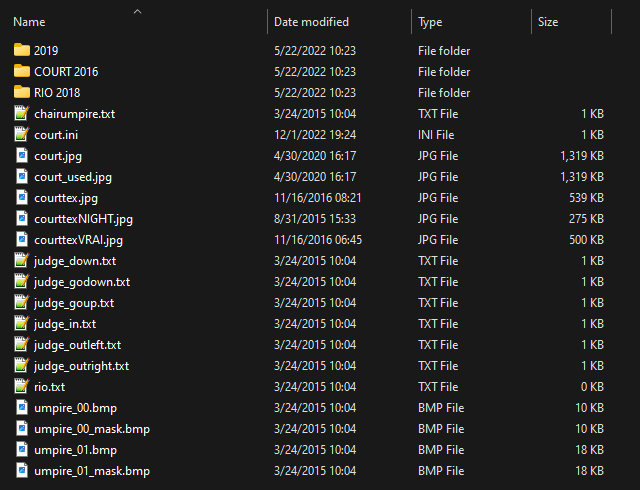The image size is (640, 490).
Task: Click the COURT 2016 folder icon
Action: [22, 71]
